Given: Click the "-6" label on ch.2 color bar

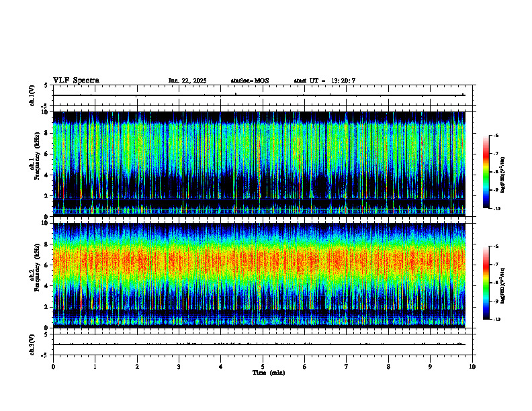Looking at the screenshot, I should point(496,246).
